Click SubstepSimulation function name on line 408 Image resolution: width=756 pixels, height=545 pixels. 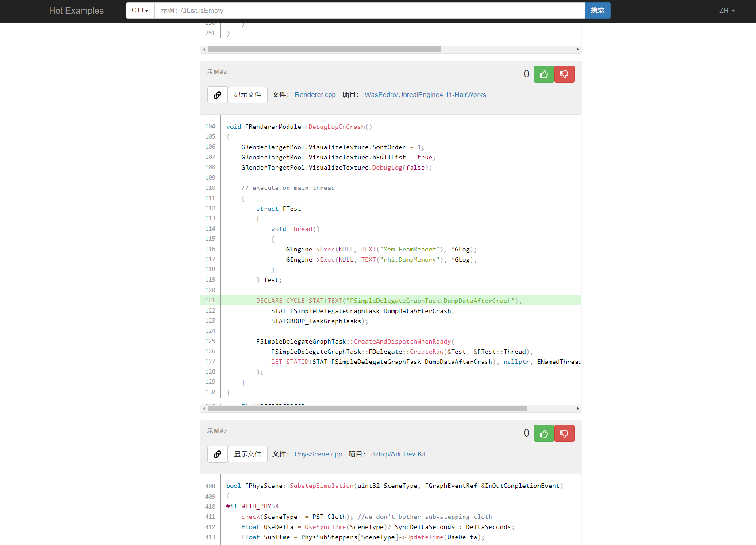pyautogui.click(x=322, y=486)
